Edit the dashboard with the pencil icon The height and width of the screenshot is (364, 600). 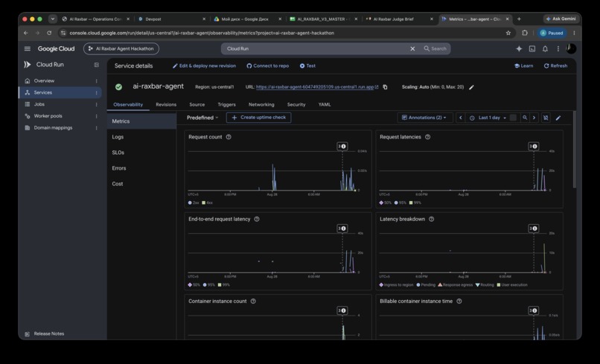point(558,118)
